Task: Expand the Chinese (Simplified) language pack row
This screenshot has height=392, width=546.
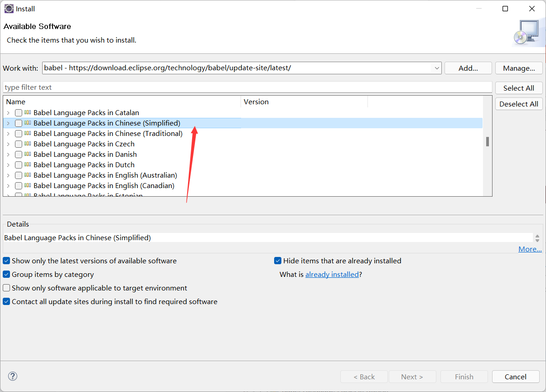Action: coord(8,123)
